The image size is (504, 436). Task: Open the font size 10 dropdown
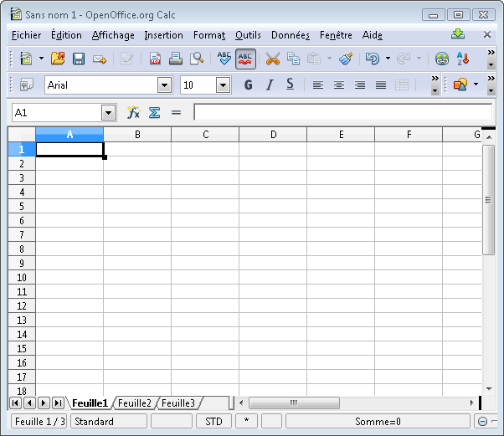pyautogui.click(x=223, y=85)
